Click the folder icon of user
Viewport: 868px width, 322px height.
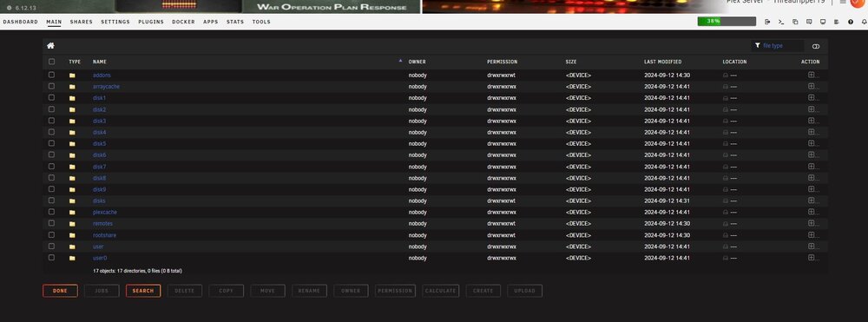tap(72, 246)
